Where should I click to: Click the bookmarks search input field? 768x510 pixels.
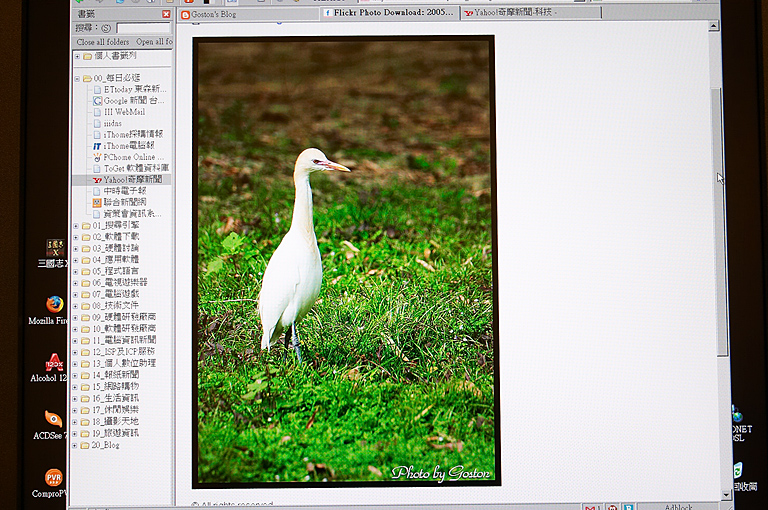[x=143, y=29]
